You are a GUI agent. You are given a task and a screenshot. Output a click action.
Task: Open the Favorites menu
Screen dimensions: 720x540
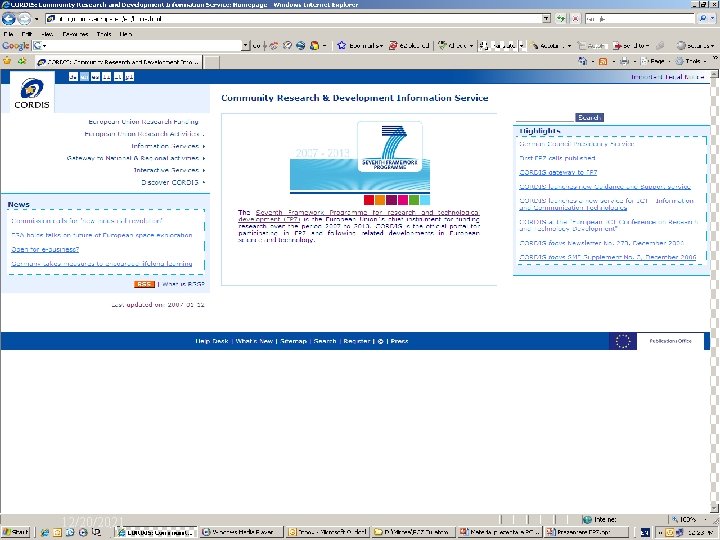point(75,34)
